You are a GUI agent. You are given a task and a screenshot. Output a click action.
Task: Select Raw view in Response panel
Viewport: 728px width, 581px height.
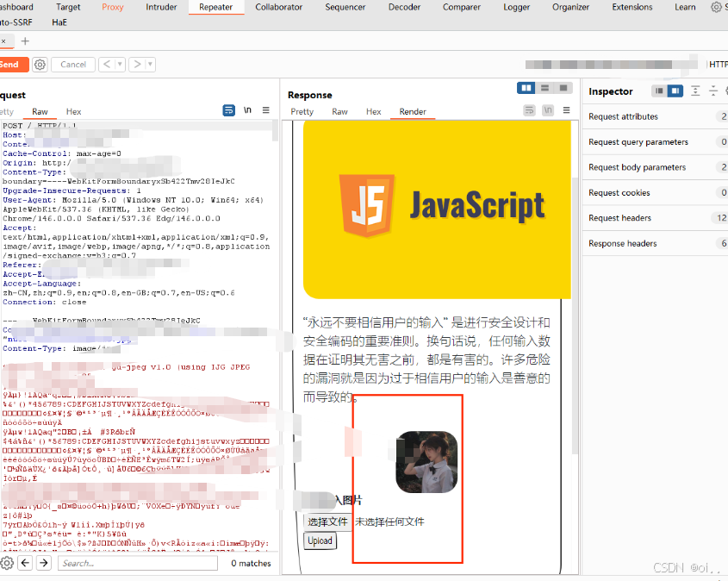(339, 111)
